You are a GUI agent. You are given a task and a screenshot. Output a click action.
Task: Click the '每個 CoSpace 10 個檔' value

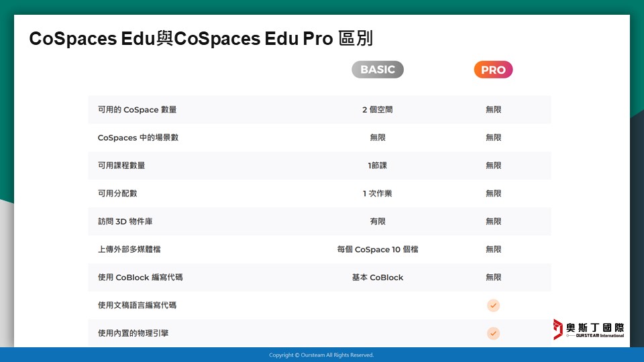(378, 249)
